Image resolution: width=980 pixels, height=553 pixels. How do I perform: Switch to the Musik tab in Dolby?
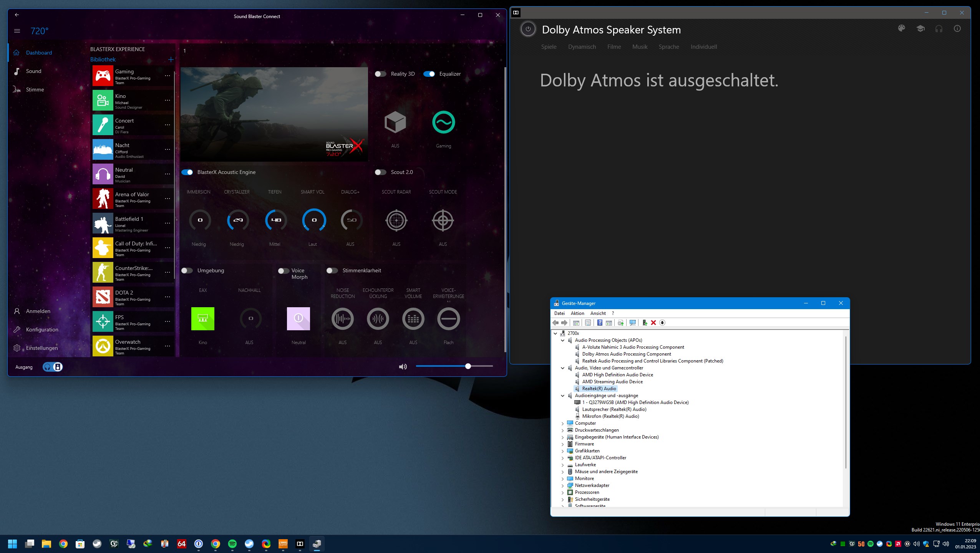[x=640, y=47]
